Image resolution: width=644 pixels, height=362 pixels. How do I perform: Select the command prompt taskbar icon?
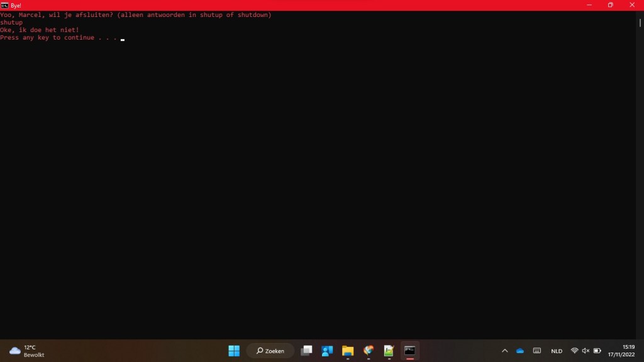pos(409,351)
